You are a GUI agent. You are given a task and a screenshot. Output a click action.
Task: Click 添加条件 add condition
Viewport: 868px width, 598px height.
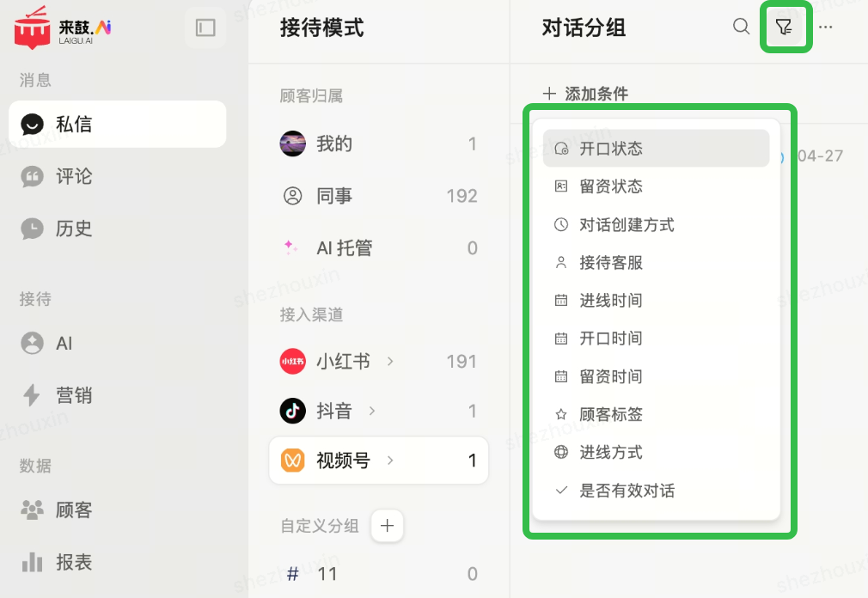586,95
